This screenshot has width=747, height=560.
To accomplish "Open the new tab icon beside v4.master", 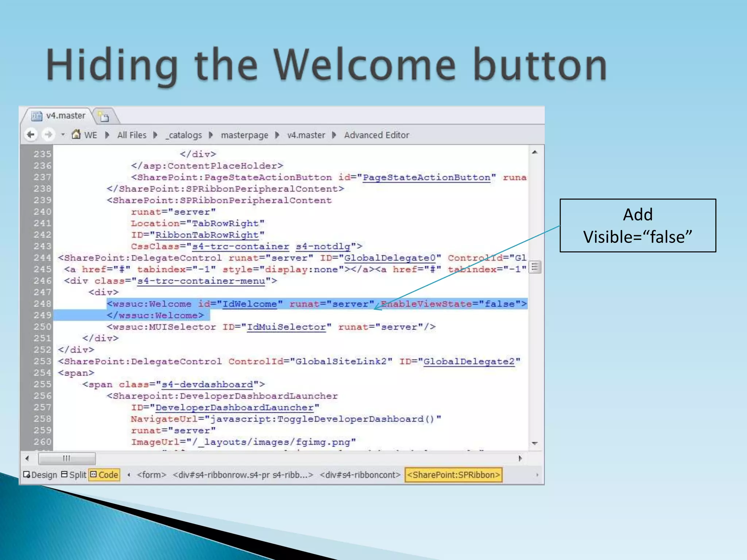I will tap(104, 116).
